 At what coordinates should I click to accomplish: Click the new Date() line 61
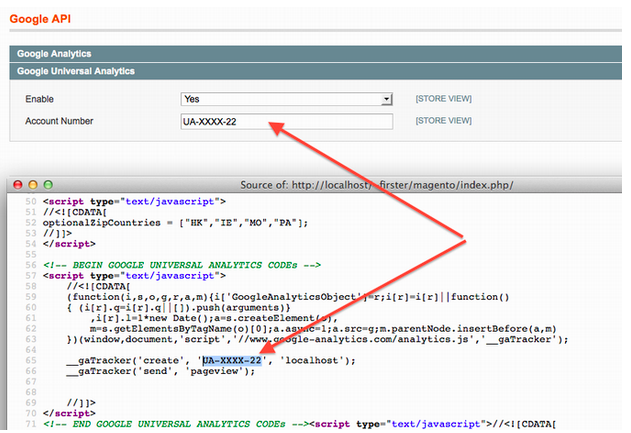click(214, 318)
